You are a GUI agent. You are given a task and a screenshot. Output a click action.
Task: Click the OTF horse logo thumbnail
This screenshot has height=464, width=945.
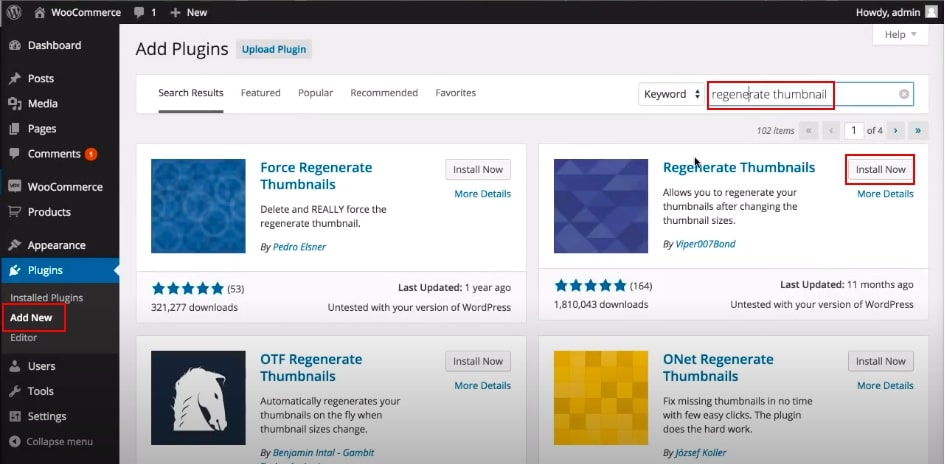click(x=198, y=398)
